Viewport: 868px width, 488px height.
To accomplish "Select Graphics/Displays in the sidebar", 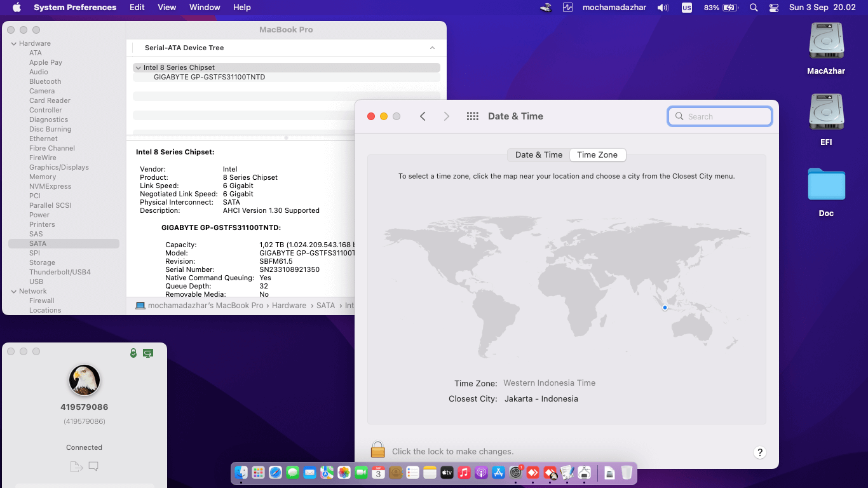I will (59, 167).
